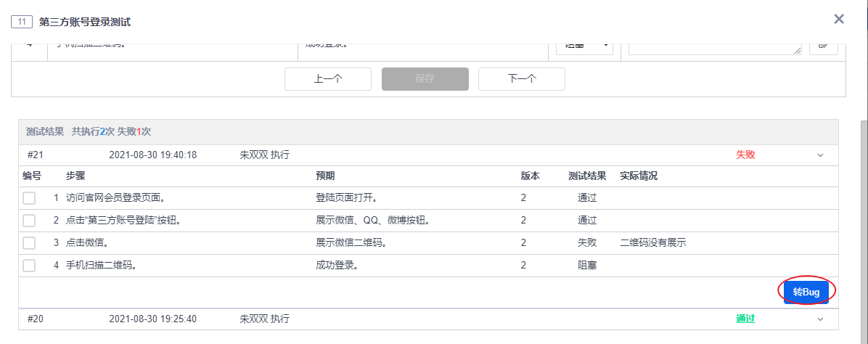Click the case ID badge 11
The height and width of the screenshot is (344, 868).
(22, 22)
